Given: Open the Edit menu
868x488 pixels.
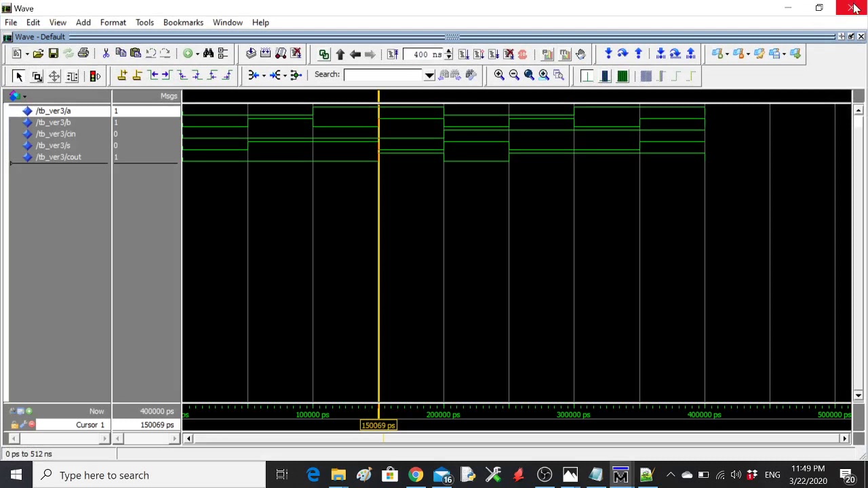Looking at the screenshot, I should 33,22.
